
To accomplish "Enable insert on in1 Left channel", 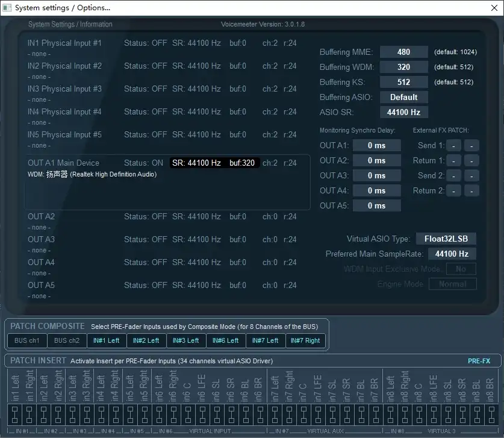I will (13, 415).
